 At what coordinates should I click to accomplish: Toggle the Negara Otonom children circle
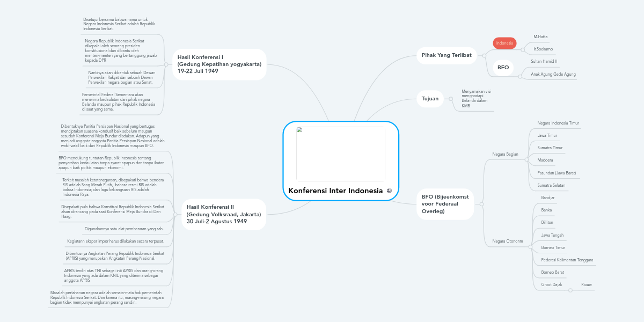529,246
